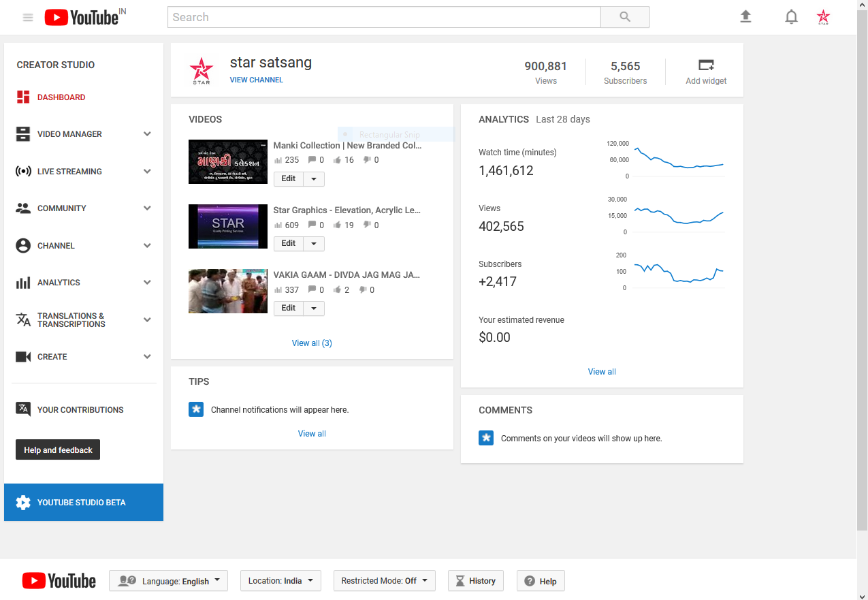Click the Help question mark icon
Screen dimensions: 868x600
[530, 581]
